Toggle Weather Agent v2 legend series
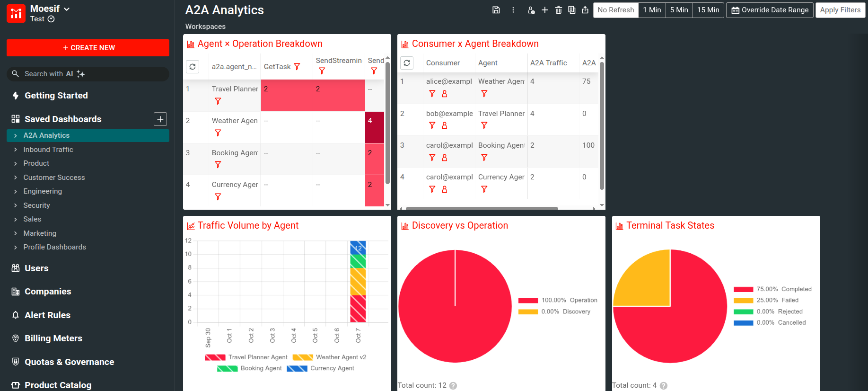 tap(329, 357)
